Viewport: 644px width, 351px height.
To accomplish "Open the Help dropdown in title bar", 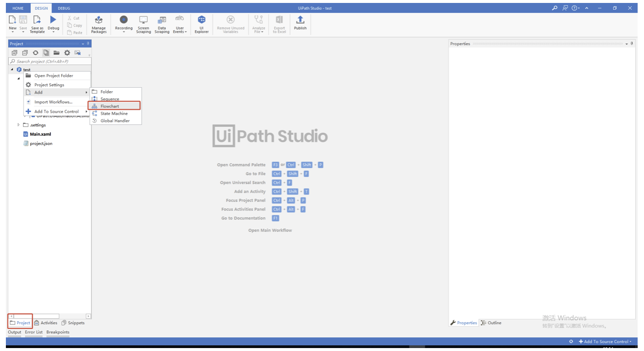I will pos(575,8).
